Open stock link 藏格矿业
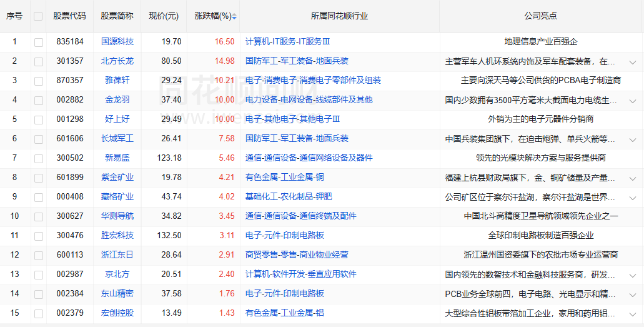This screenshot has height=327, width=644. click(117, 196)
